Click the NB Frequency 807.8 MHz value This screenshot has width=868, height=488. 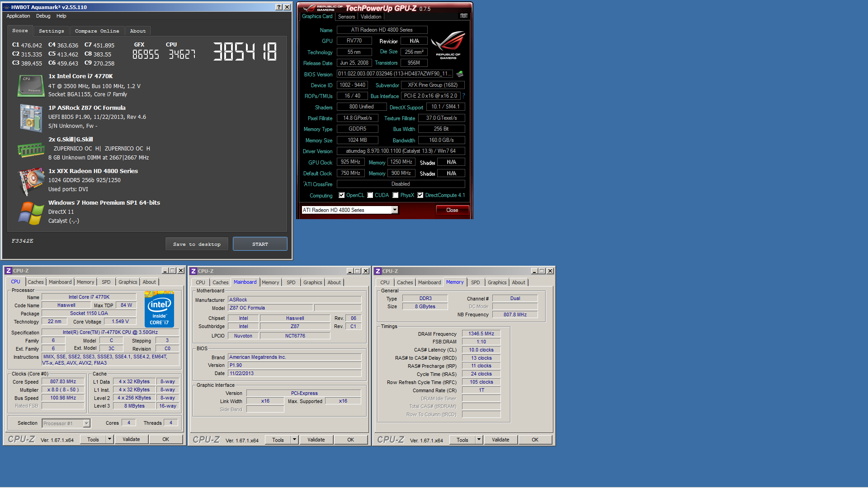515,314
